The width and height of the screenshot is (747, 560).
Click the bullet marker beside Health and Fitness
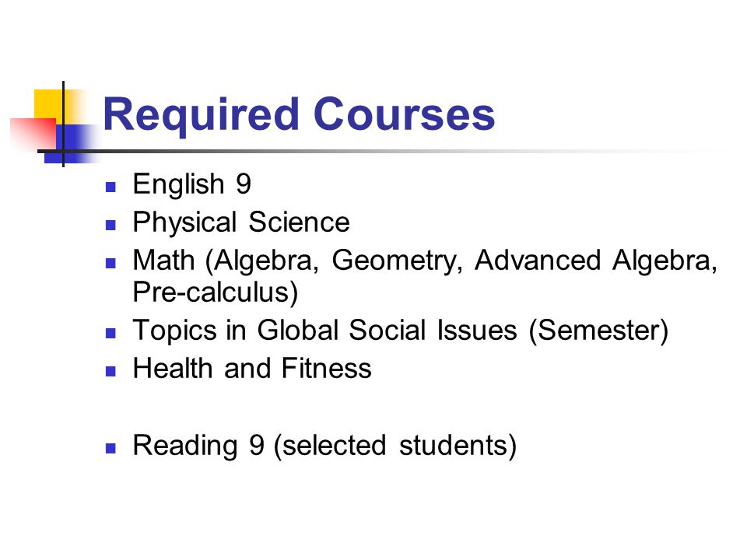point(110,370)
